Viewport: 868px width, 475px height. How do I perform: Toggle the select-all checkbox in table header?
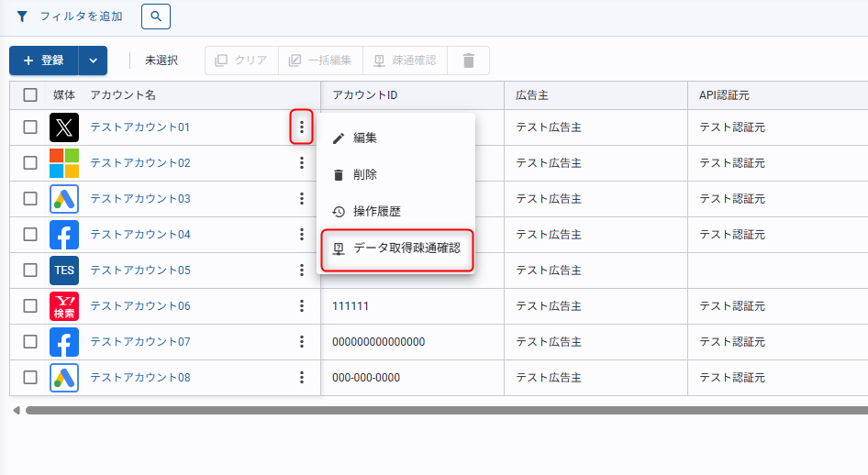(x=30, y=95)
